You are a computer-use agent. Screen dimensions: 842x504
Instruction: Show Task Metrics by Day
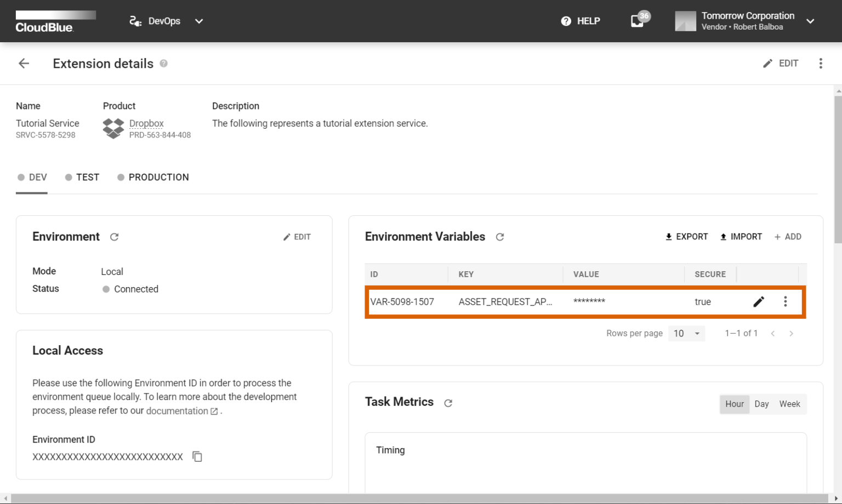pos(761,404)
